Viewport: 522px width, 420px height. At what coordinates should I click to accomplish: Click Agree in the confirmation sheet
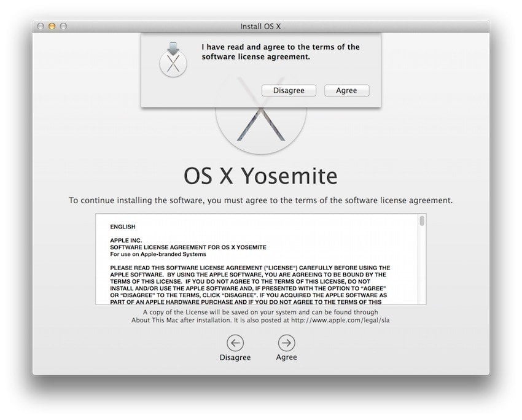(346, 90)
